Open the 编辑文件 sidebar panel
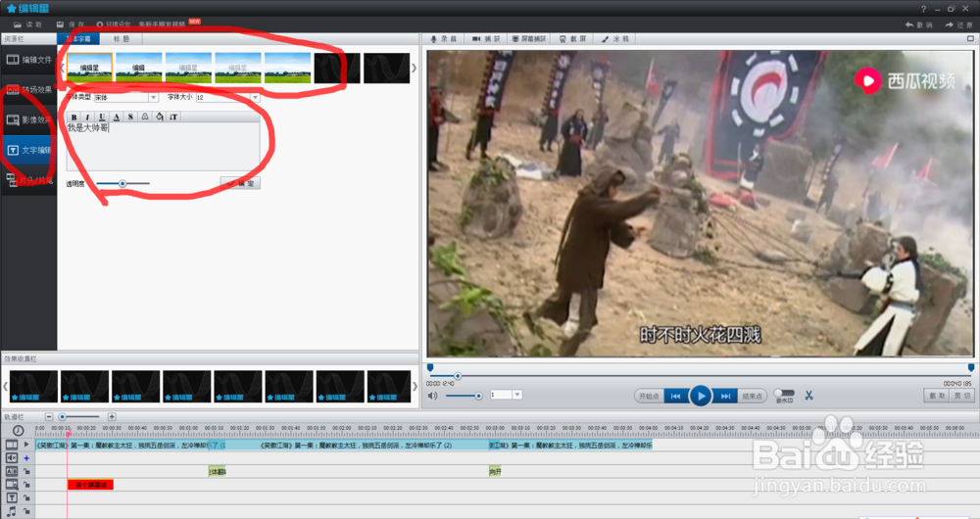 [28, 60]
